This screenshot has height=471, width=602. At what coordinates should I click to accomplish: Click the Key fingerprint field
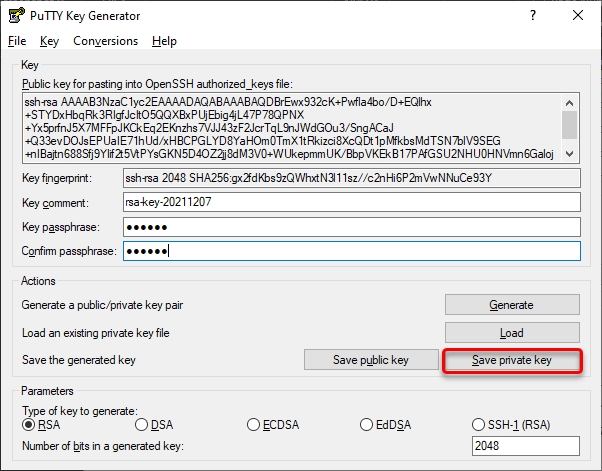351,178
